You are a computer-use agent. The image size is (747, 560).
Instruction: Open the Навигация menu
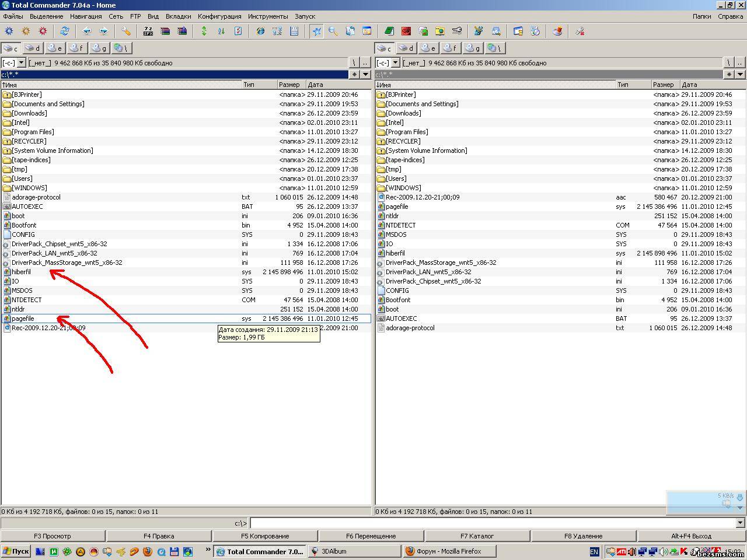[86, 16]
